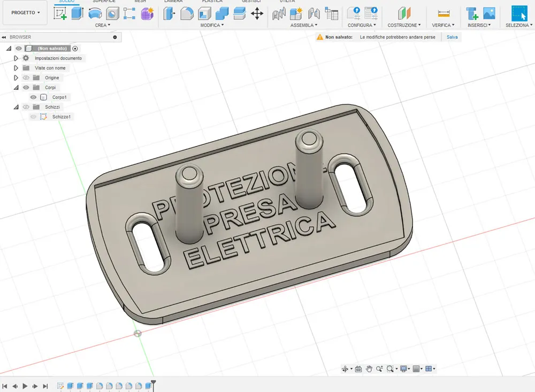This screenshot has height=392, width=535.
Task: Jump to timeline end
Action: pos(45,386)
